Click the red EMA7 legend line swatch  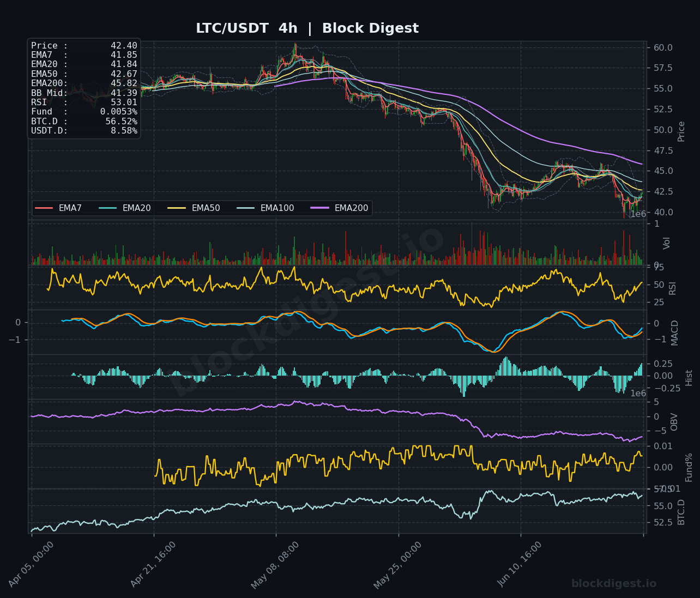[x=44, y=208]
